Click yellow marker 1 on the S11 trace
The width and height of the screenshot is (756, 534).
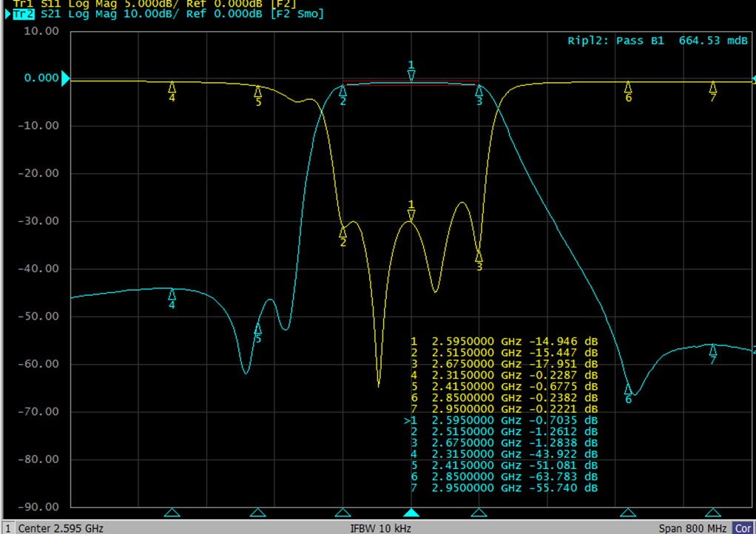(x=411, y=214)
